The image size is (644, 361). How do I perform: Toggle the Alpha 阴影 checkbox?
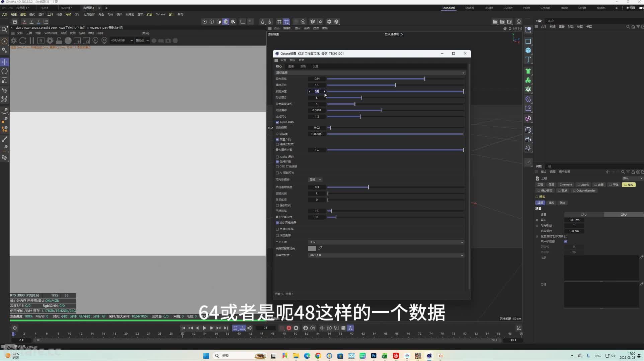(277, 122)
